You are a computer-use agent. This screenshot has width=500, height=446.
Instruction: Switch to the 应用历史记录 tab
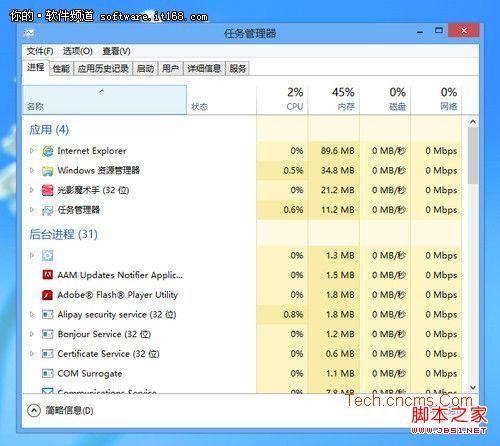point(103,69)
